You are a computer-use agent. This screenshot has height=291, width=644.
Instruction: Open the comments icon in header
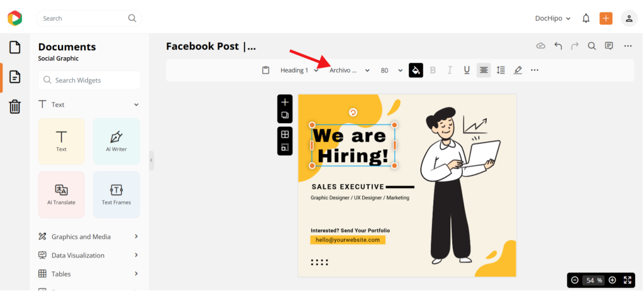[x=609, y=46]
